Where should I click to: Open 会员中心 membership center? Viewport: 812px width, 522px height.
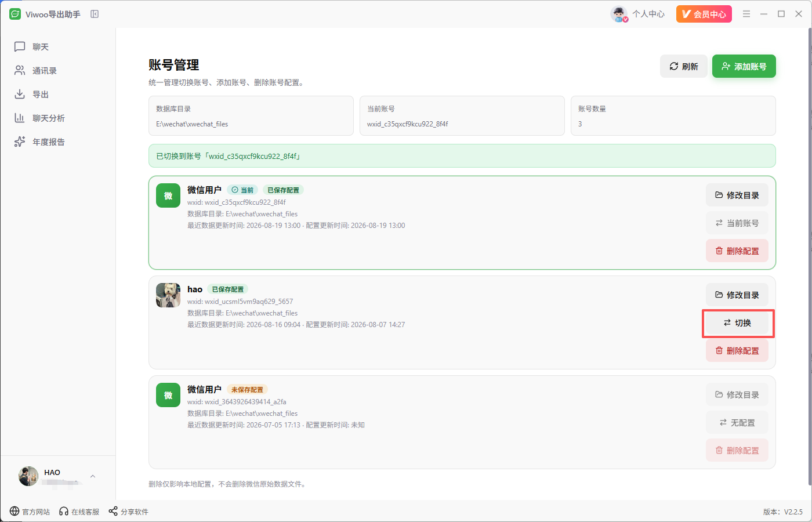coord(704,14)
